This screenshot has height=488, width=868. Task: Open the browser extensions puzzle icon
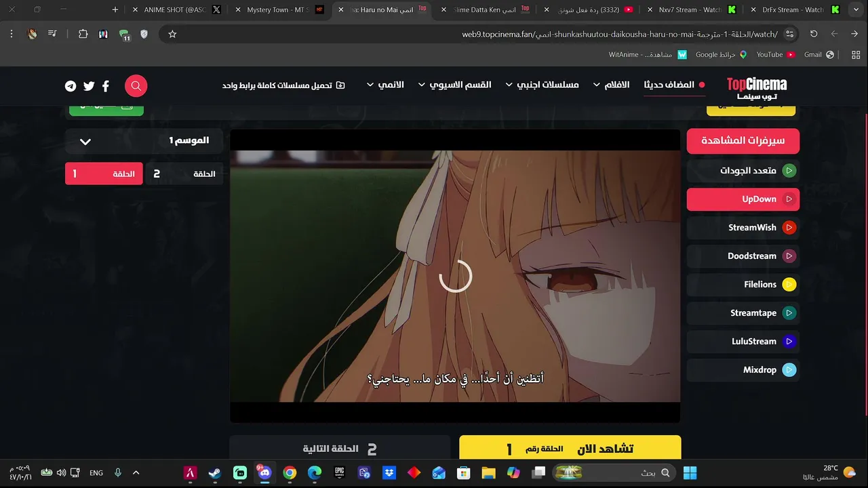click(x=83, y=34)
